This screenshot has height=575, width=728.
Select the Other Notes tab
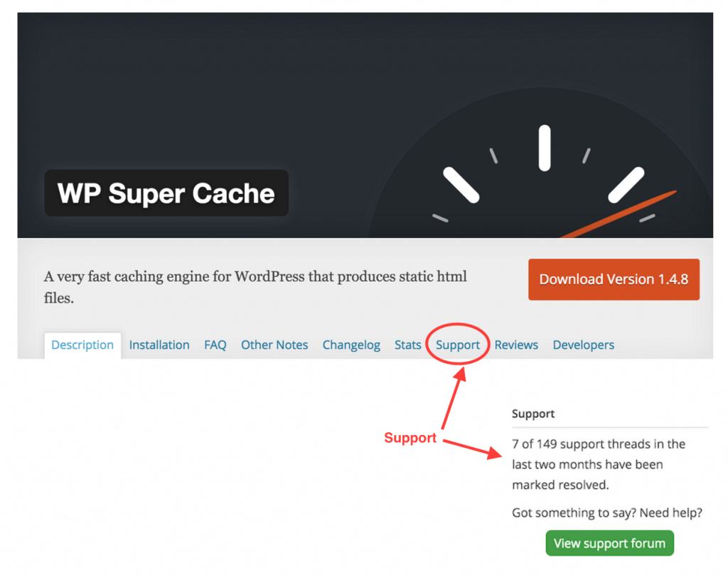[x=274, y=345]
